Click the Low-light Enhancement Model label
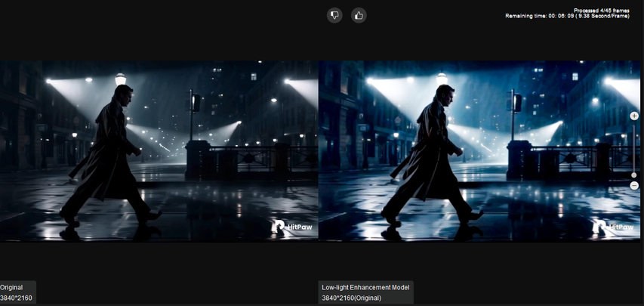644x306 pixels. (365, 293)
